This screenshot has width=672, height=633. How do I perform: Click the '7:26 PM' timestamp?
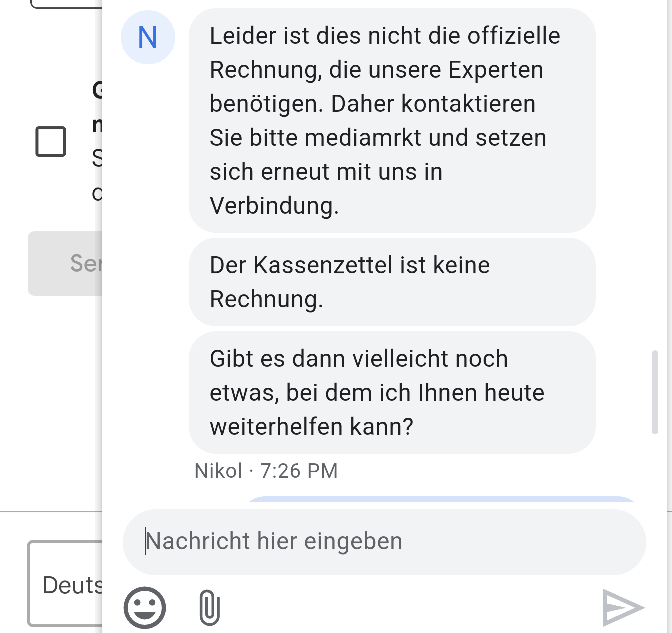click(299, 471)
